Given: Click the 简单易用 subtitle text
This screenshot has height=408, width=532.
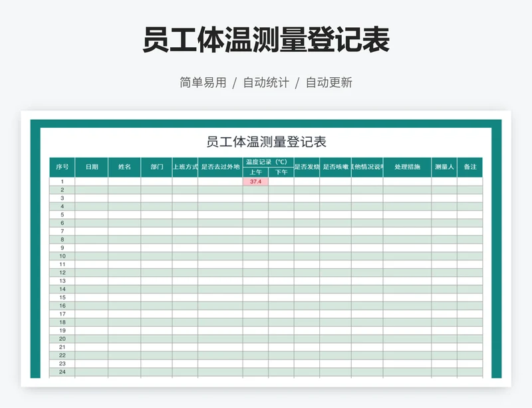Looking at the screenshot, I should tap(203, 83).
